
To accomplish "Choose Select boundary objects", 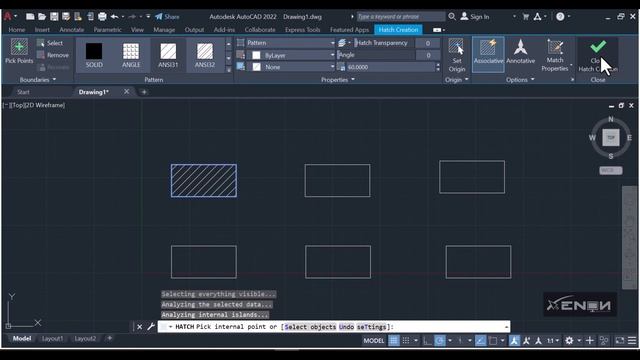I will [x=50, y=43].
